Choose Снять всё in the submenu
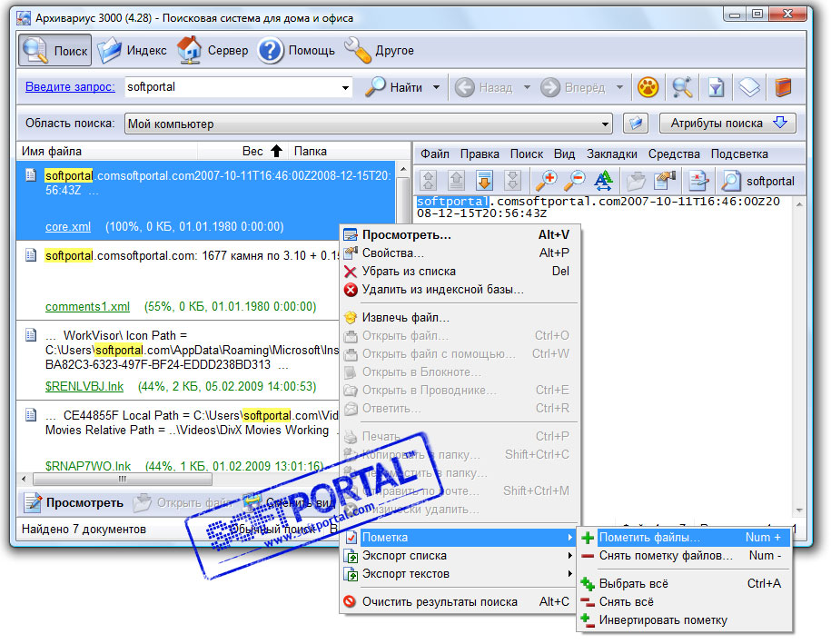This screenshot has height=644, width=831. tap(684, 601)
